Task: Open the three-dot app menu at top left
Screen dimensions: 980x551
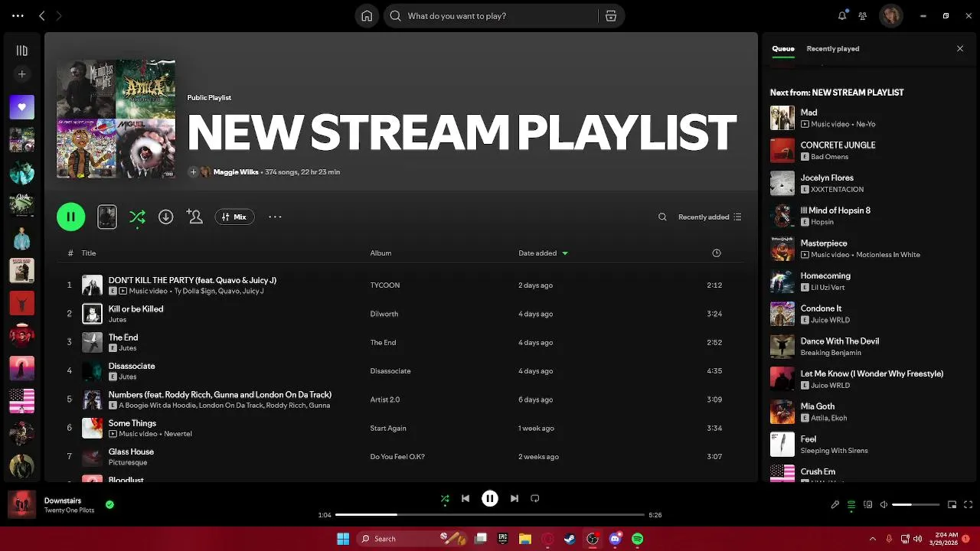Action: (x=18, y=15)
